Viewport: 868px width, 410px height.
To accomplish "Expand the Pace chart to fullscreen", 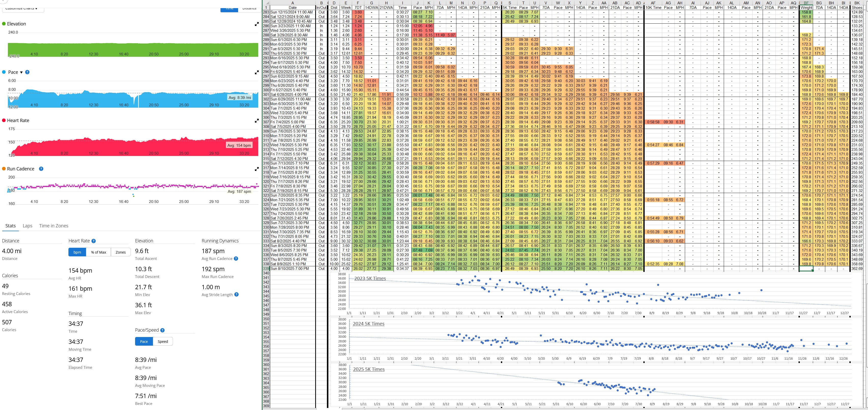I will tap(257, 72).
